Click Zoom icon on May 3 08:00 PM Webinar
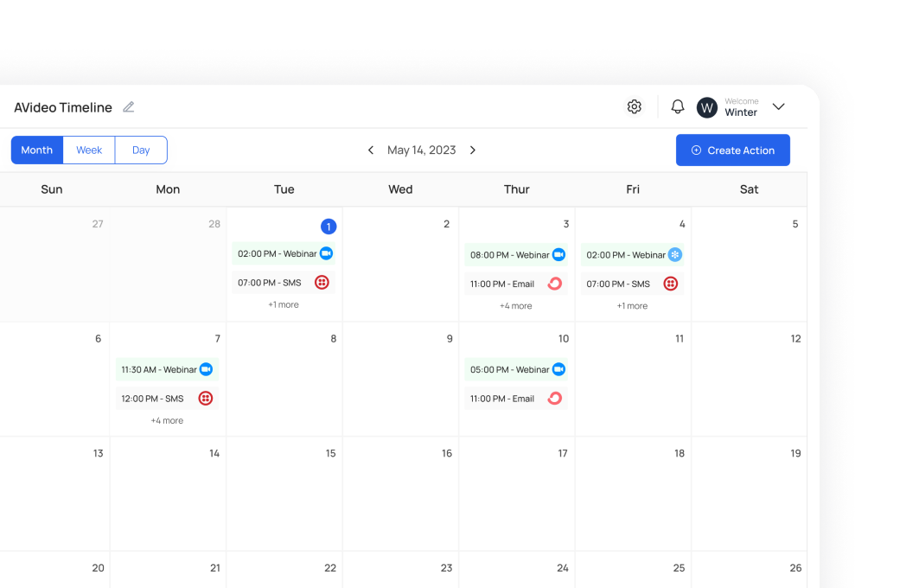 [558, 255]
